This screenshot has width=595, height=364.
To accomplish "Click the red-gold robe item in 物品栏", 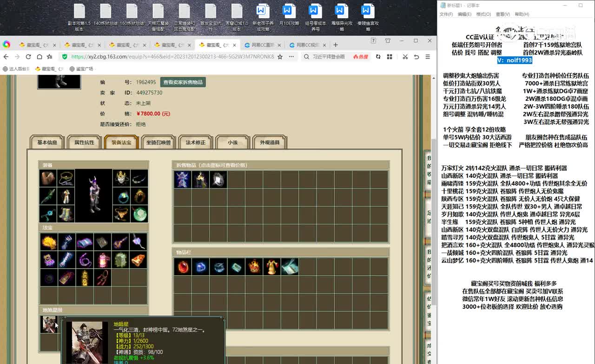I will point(272,266).
